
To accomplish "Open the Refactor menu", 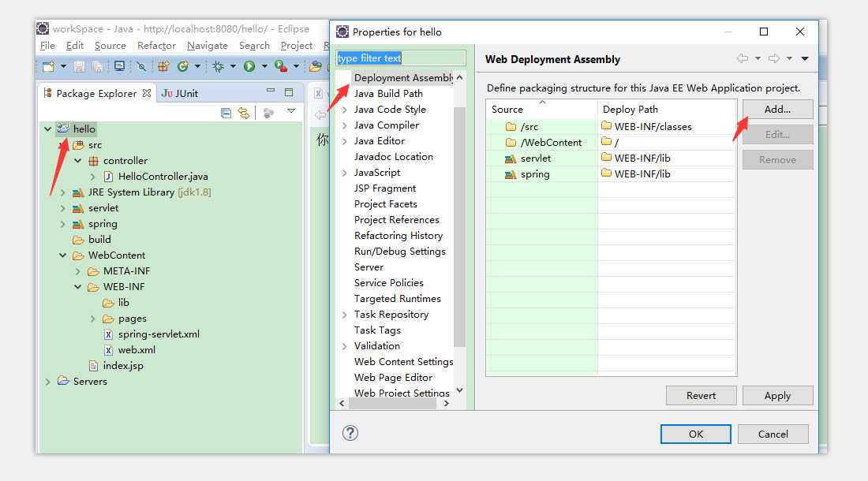I will point(156,45).
